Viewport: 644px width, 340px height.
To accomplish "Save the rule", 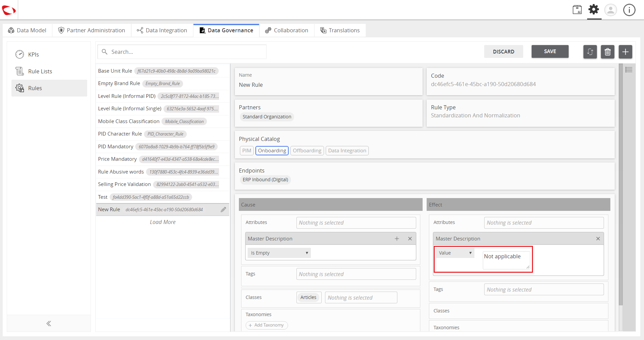I will tap(550, 51).
